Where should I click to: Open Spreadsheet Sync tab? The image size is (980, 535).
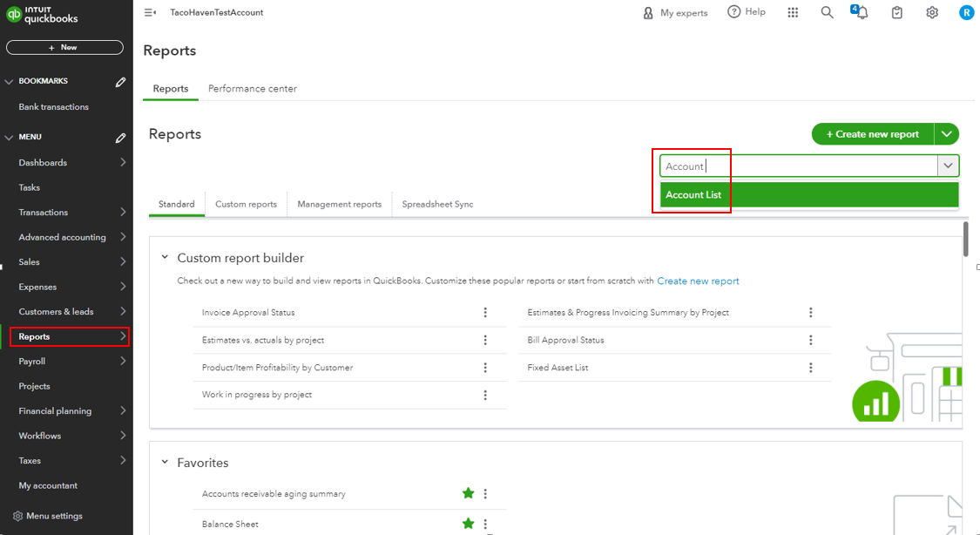tap(437, 205)
